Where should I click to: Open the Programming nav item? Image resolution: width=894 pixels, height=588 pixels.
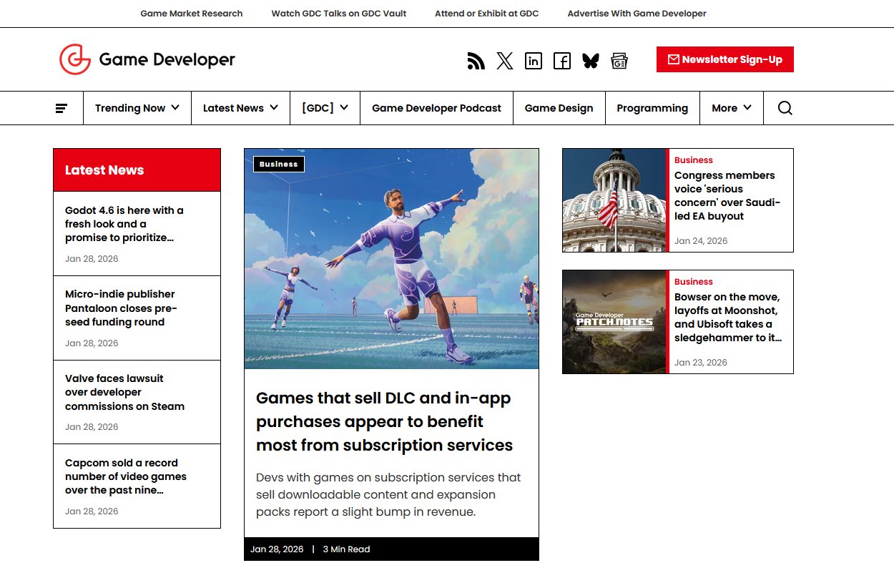tap(652, 108)
